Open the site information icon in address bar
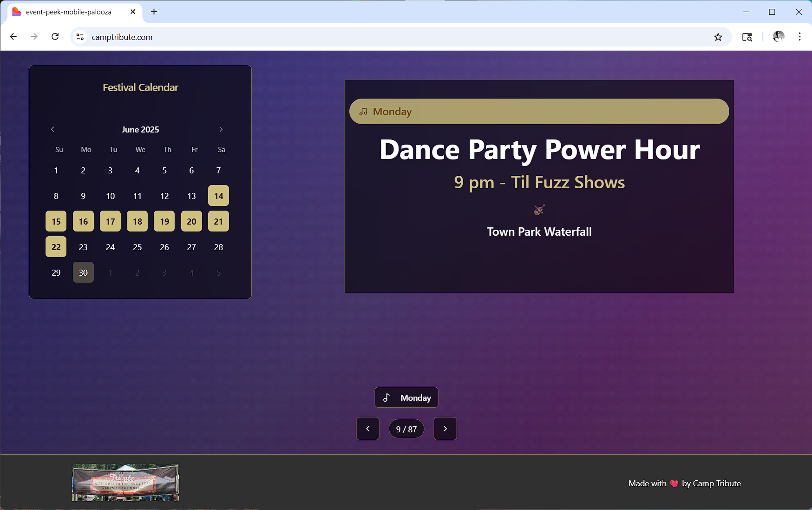The height and width of the screenshot is (510, 812). 80,37
